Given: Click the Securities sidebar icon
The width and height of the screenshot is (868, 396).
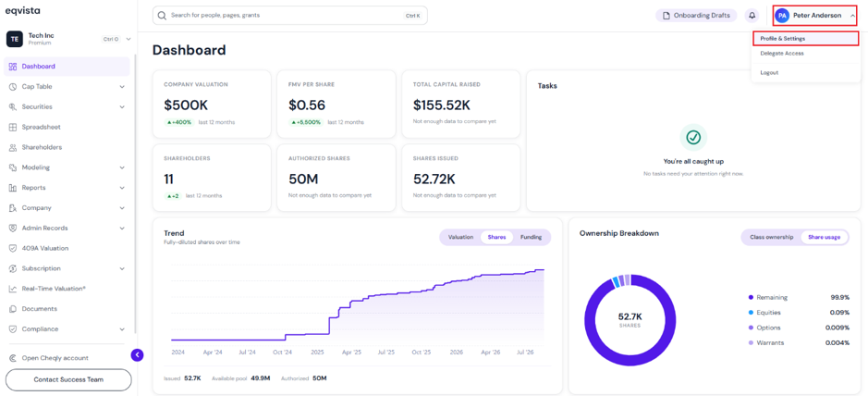Looking at the screenshot, I should [x=13, y=107].
